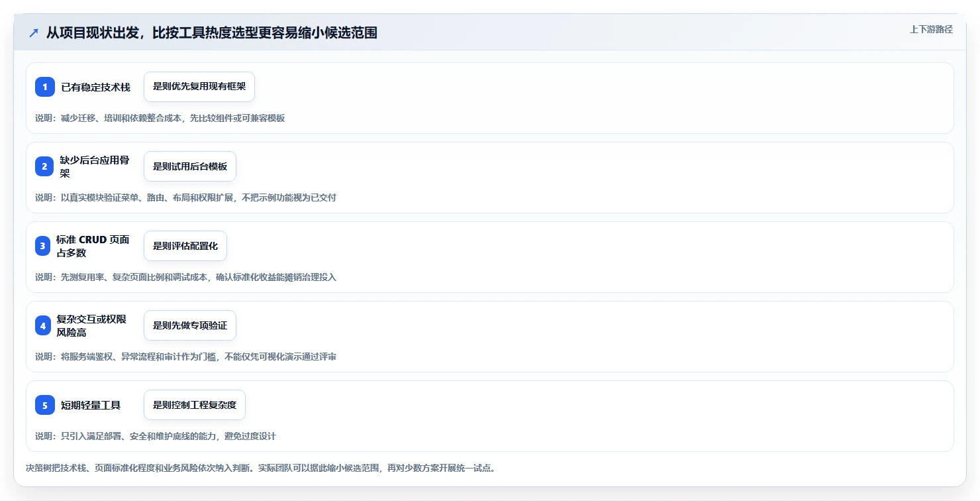
Task: Click the arrow icon beside the title
Action: 33,32
